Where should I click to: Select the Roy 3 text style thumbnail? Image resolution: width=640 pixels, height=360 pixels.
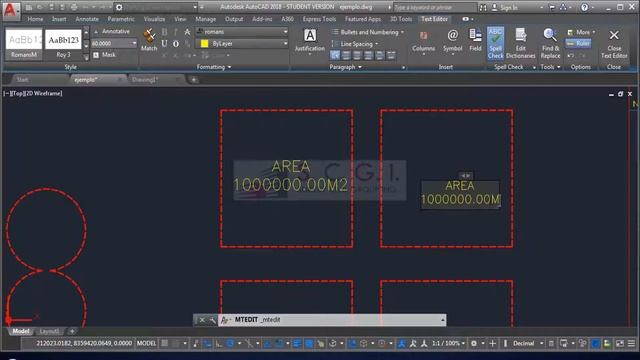(x=63, y=44)
